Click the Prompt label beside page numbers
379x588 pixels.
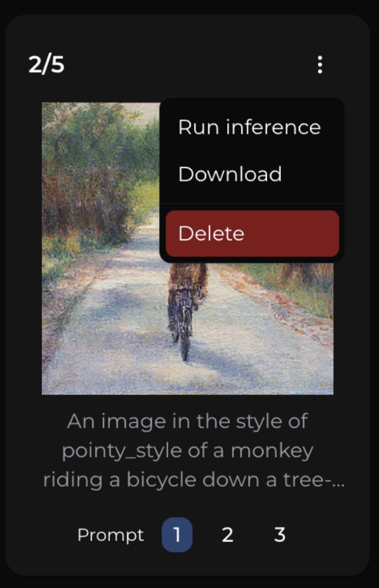pyautogui.click(x=111, y=535)
